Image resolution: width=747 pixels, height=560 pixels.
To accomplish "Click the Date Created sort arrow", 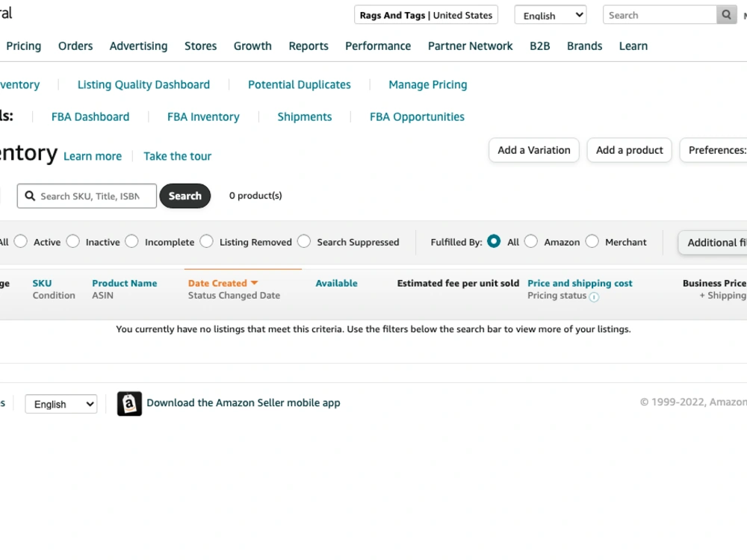I will tap(255, 283).
